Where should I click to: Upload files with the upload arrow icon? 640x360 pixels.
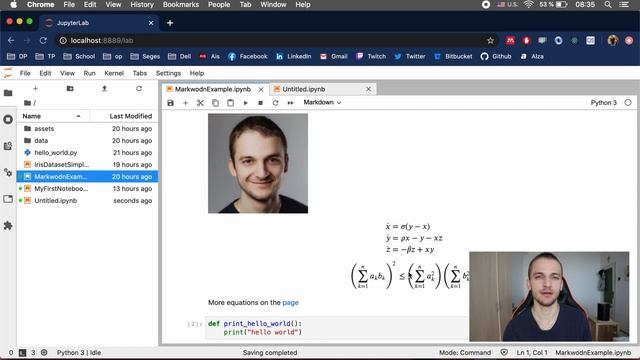coord(104,89)
